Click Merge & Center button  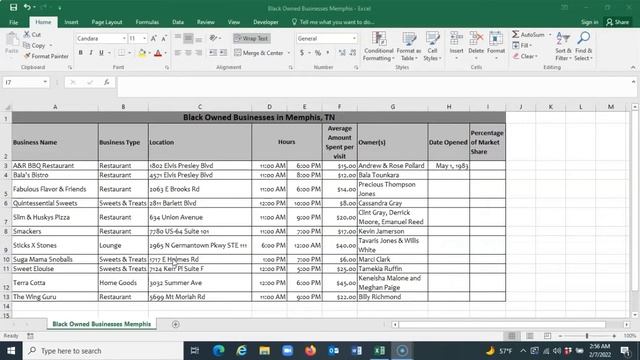tap(259, 53)
